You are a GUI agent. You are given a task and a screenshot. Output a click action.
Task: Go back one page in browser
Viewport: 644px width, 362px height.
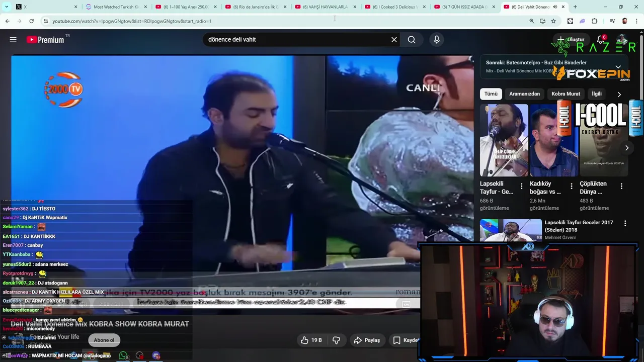click(7, 21)
